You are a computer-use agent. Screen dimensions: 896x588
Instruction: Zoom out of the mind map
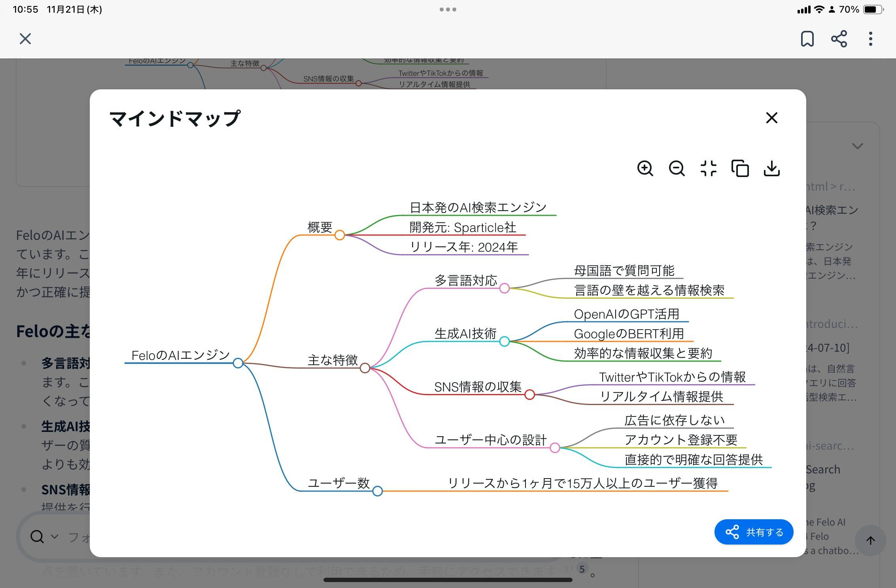click(677, 168)
